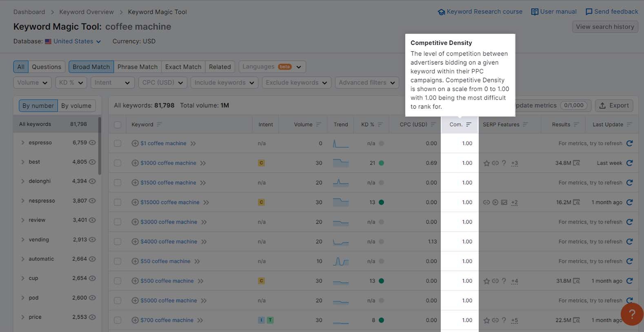Open the orange help question-mark bubble
The width and height of the screenshot is (644, 332).
pyautogui.click(x=632, y=314)
